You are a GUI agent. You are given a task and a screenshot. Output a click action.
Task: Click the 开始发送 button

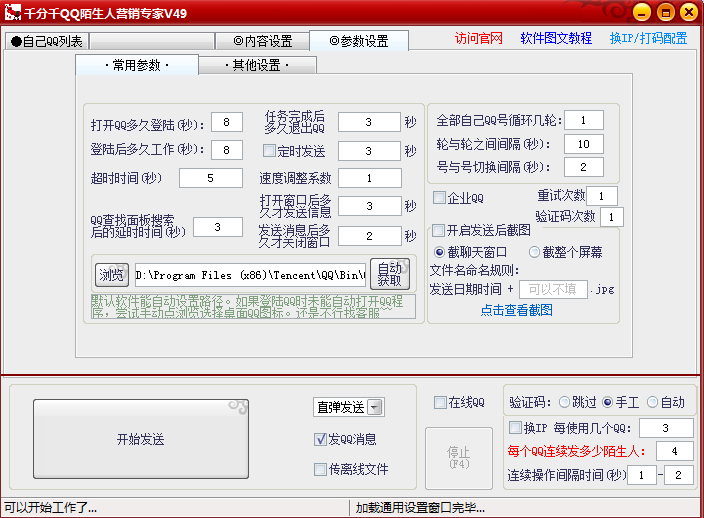(141, 439)
